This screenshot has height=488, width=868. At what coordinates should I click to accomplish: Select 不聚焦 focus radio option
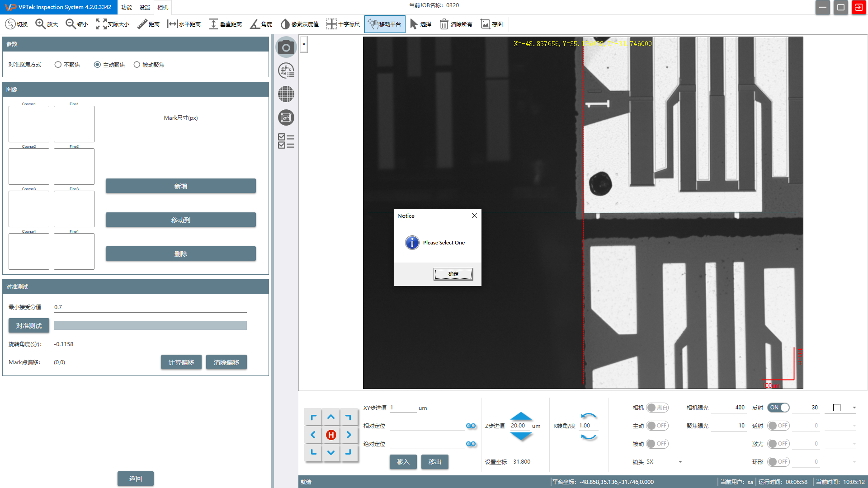(58, 65)
